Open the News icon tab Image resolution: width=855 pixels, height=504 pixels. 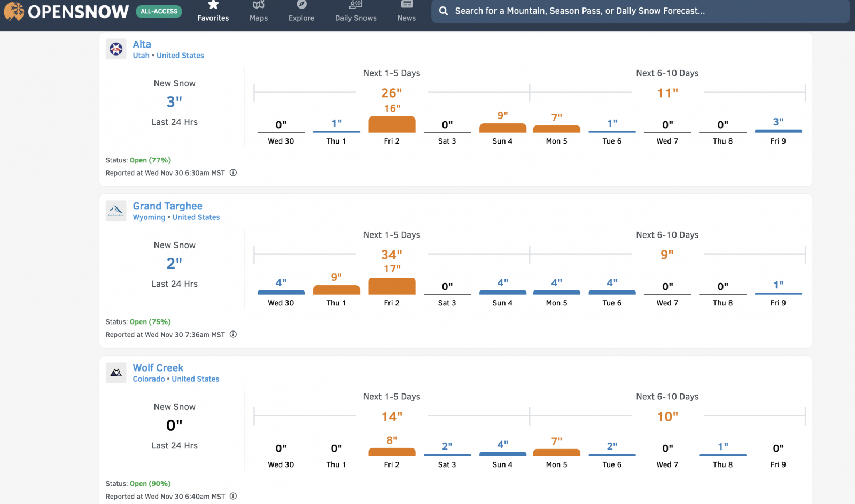tap(407, 5)
